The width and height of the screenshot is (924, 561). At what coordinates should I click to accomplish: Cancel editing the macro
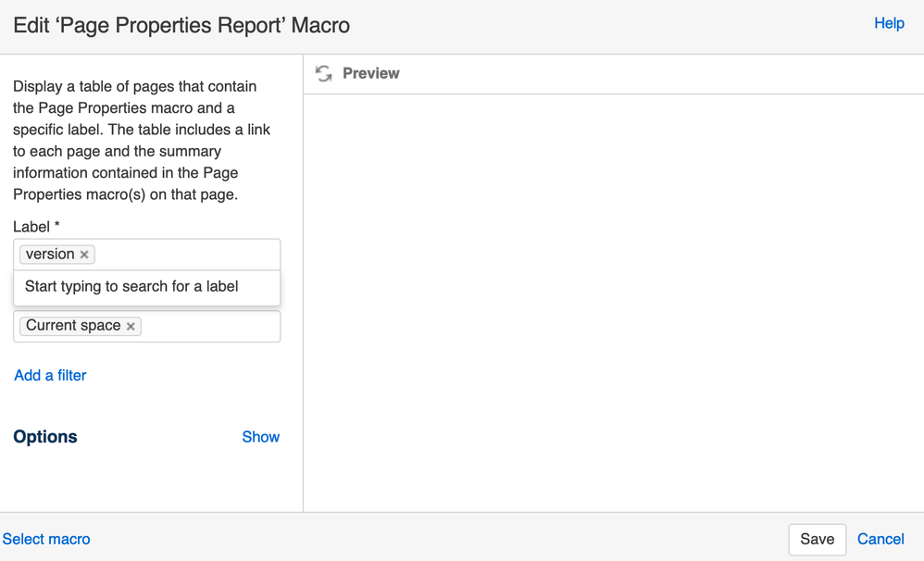point(880,539)
